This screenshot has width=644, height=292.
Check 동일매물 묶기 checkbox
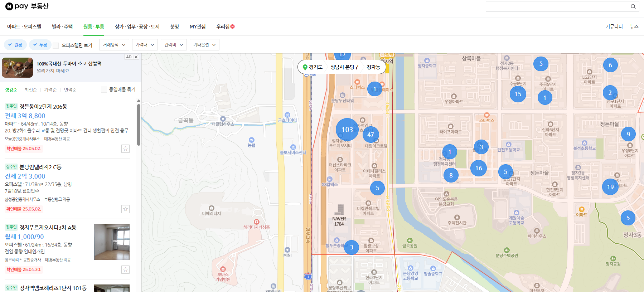[x=104, y=89]
